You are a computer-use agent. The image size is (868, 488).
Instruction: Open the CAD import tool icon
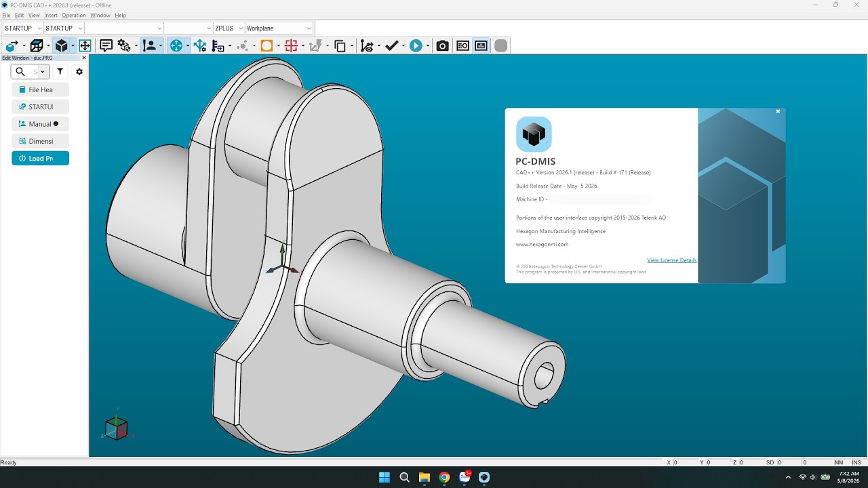12,46
